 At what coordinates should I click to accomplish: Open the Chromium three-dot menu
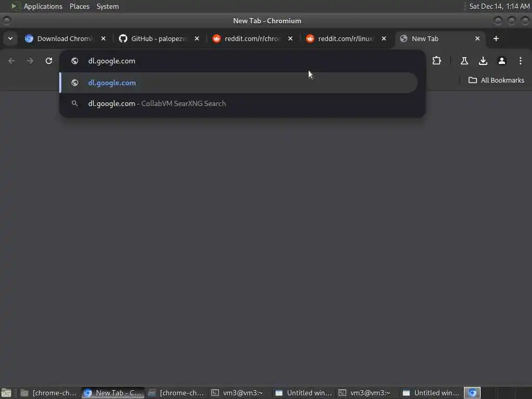tap(521, 61)
